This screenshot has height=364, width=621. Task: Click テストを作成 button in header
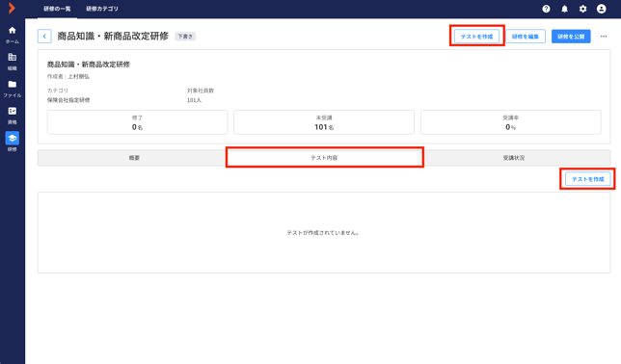[476, 37]
